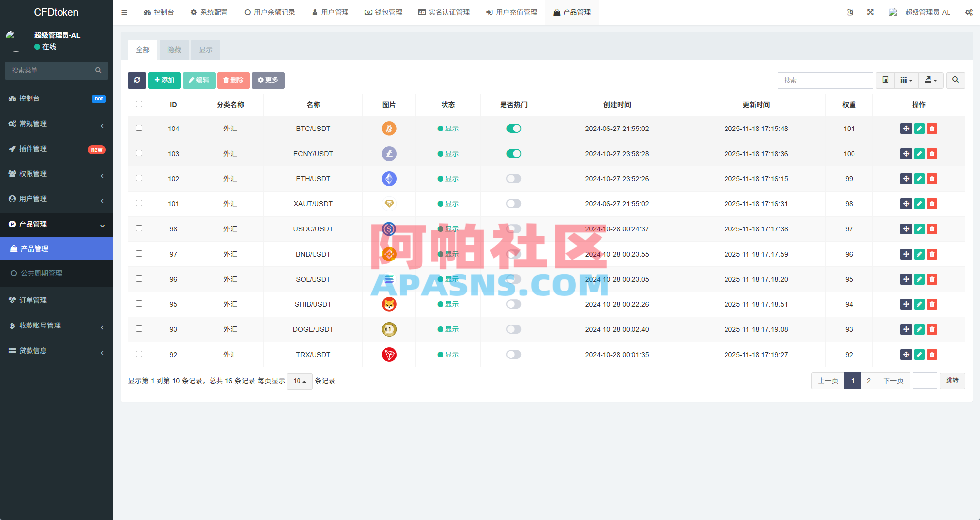The image size is (980, 520).
Task: Click the drag-sort icon for ETH/USDT row
Action: click(906, 179)
